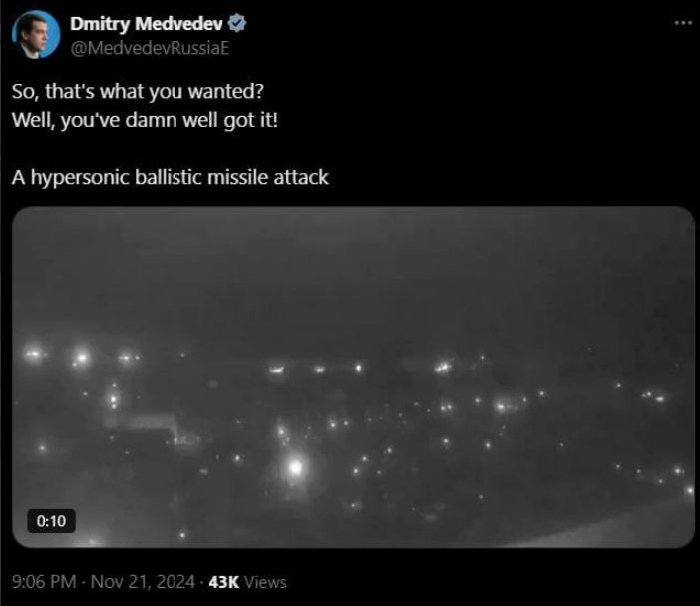
Task: Click the line "So, that's what you wanted?"
Action: pos(138,91)
